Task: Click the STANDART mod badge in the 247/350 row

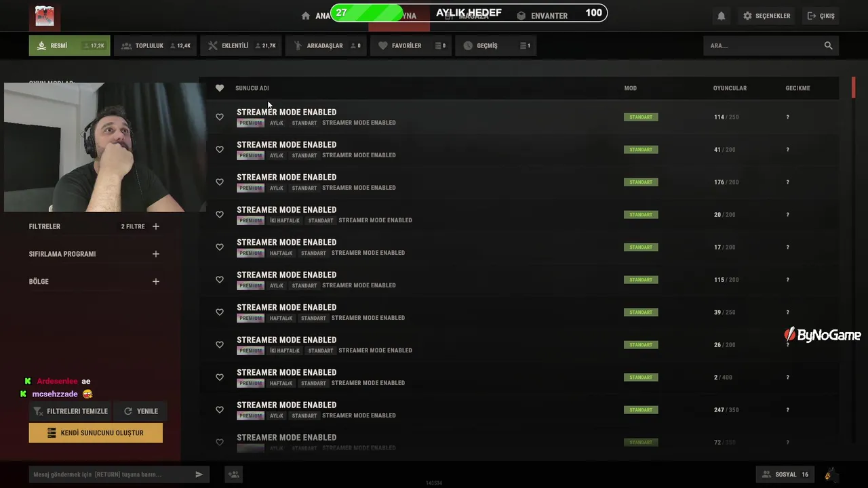Action: pyautogui.click(x=641, y=410)
